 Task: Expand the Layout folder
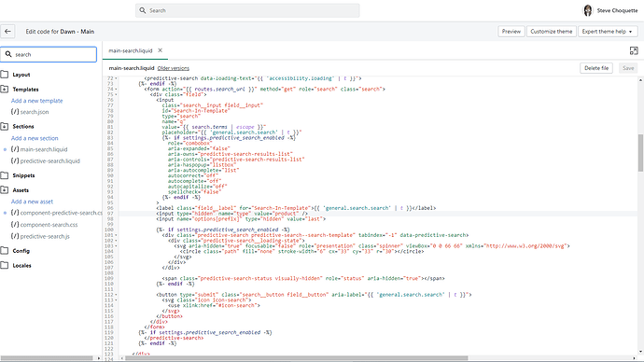[21, 75]
